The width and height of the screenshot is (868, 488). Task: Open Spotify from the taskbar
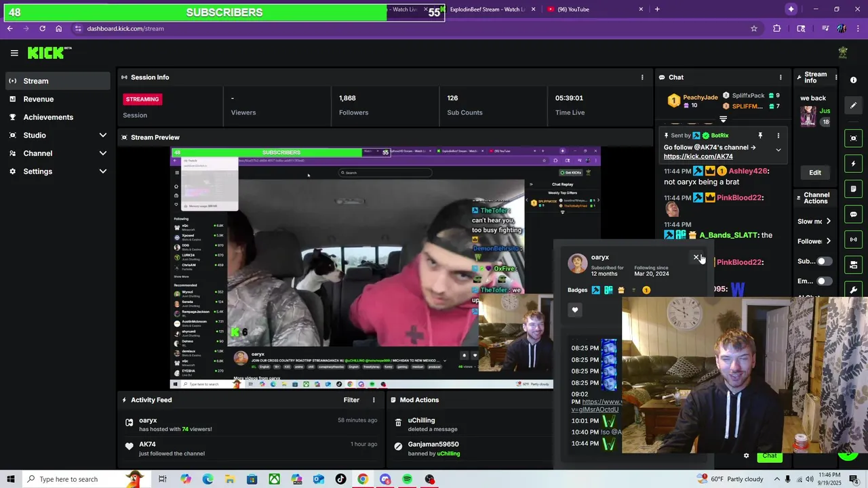tap(407, 479)
